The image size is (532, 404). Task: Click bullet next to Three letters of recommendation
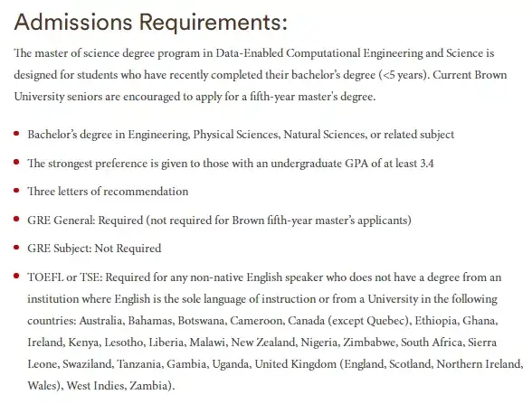16,190
